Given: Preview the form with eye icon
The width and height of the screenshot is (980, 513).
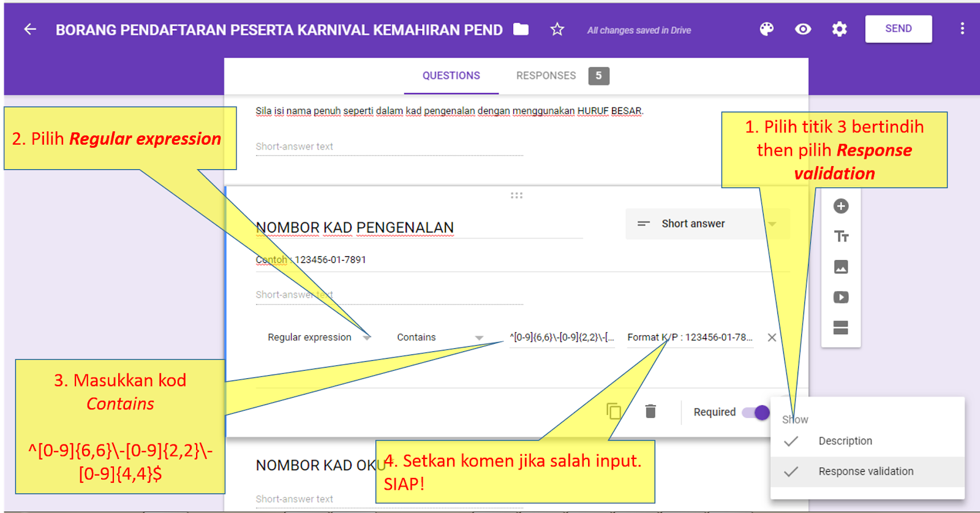Looking at the screenshot, I should coord(803,29).
